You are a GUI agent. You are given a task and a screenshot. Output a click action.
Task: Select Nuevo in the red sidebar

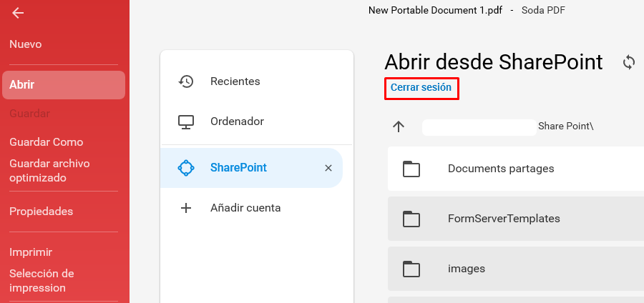tap(26, 44)
